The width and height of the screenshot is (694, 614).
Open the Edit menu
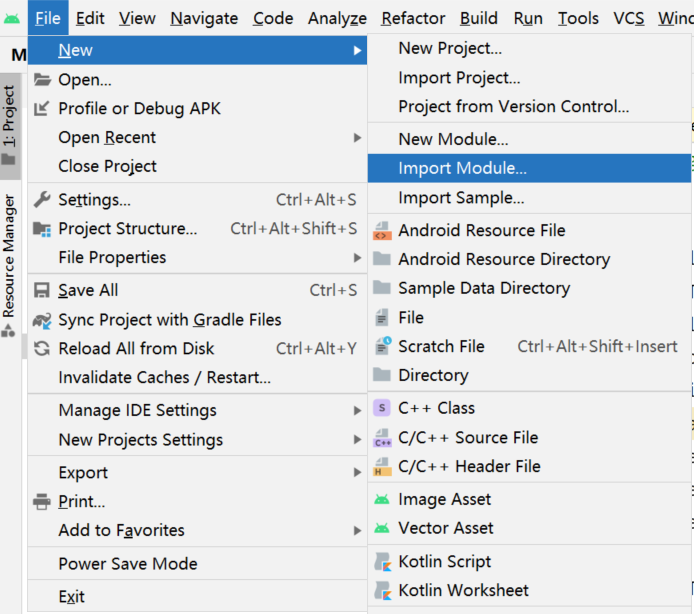[90, 18]
